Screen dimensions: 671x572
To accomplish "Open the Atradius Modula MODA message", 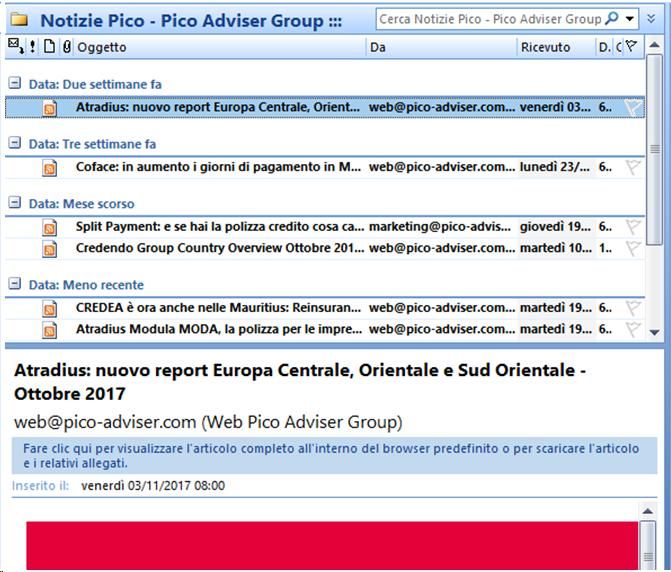I will [325, 329].
